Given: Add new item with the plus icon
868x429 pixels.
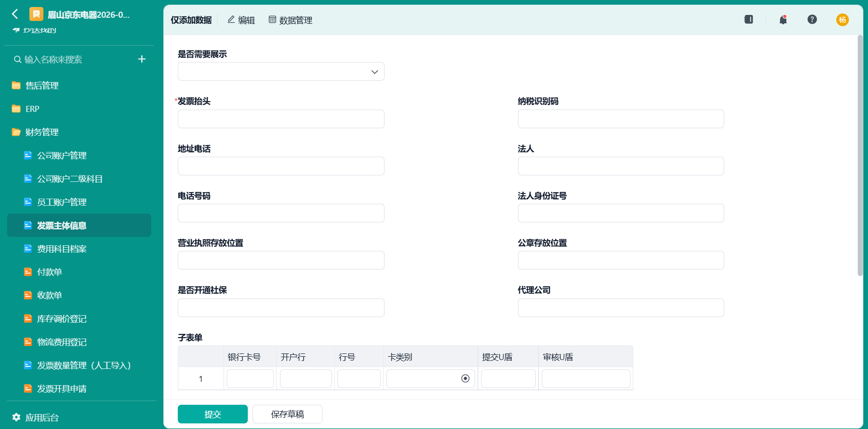Looking at the screenshot, I should point(142,59).
